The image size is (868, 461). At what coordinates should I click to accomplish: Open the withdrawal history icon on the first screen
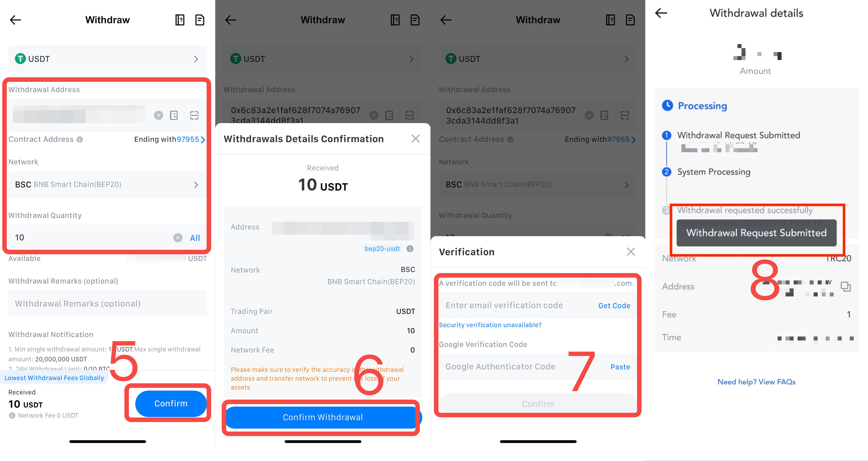coord(200,20)
